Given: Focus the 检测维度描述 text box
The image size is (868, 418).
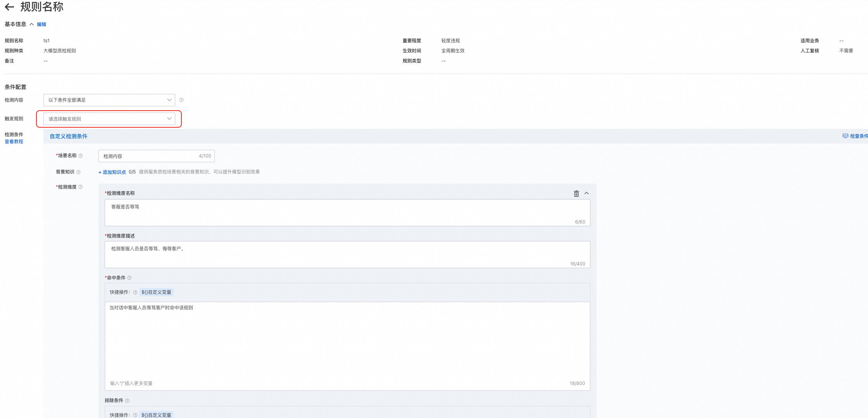Looking at the screenshot, I should [x=347, y=255].
